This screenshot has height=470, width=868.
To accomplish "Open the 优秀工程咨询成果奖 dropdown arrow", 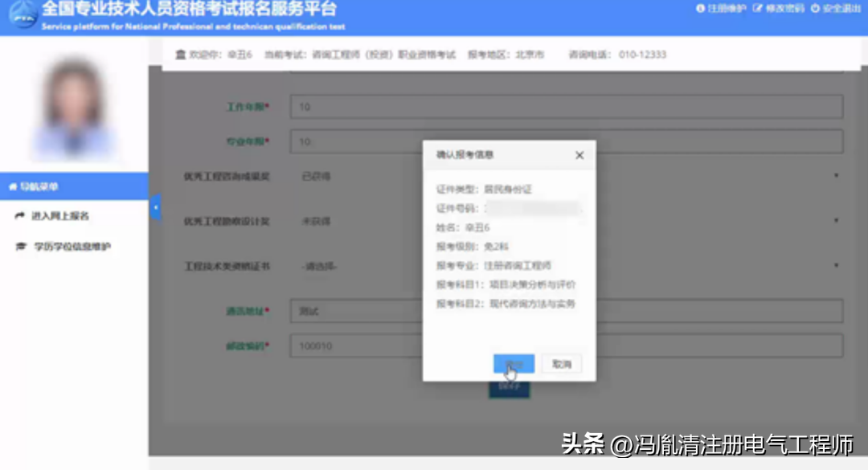I will [x=836, y=175].
